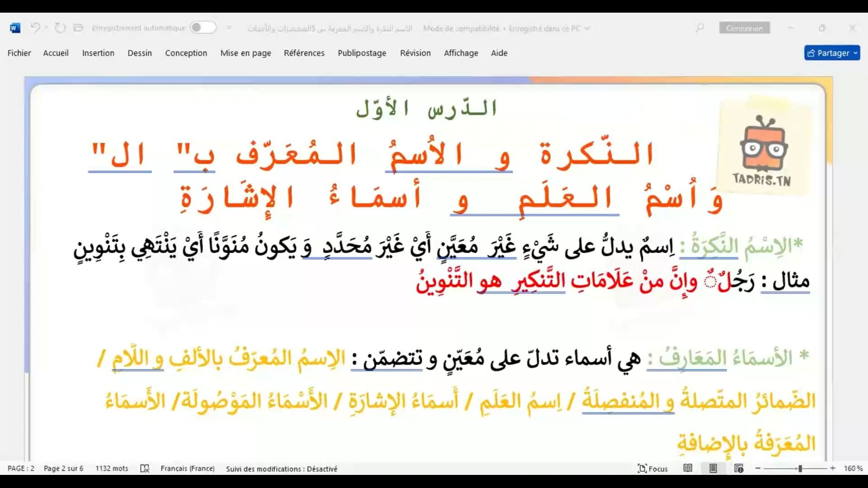The width and height of the screenshot is (868, 488).
Task: Click the search magnifier icon
Action: 699,28
